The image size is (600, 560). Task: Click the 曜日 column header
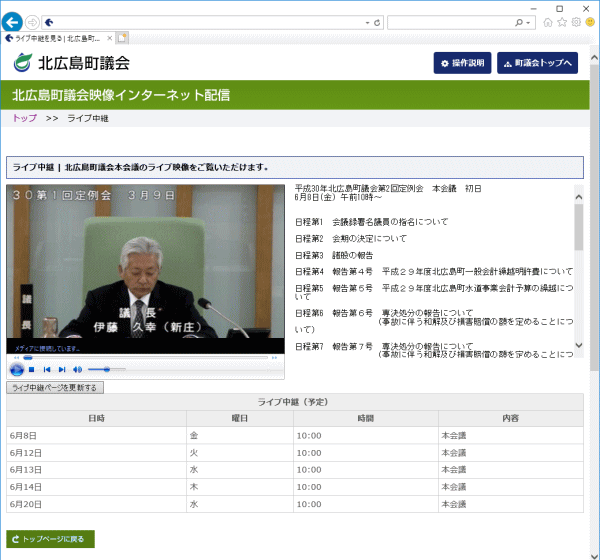240,418
